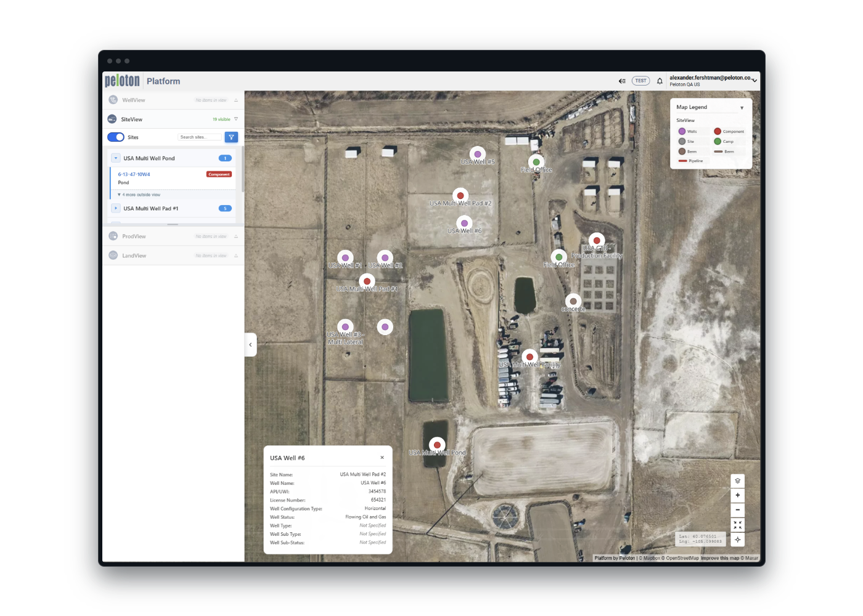Open the ProdView section
Viewport: 863px width, 616px height.
pyautogui.click(x=173, y=237)
